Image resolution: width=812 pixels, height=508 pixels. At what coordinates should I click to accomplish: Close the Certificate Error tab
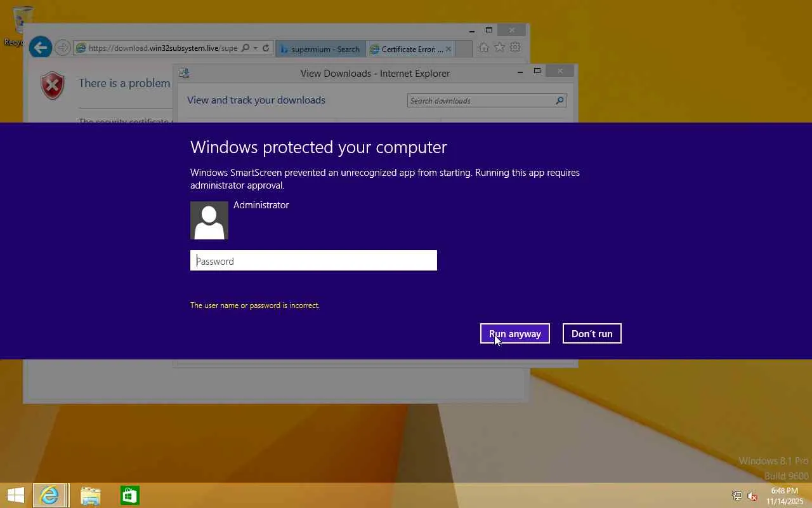pos(449,49)
